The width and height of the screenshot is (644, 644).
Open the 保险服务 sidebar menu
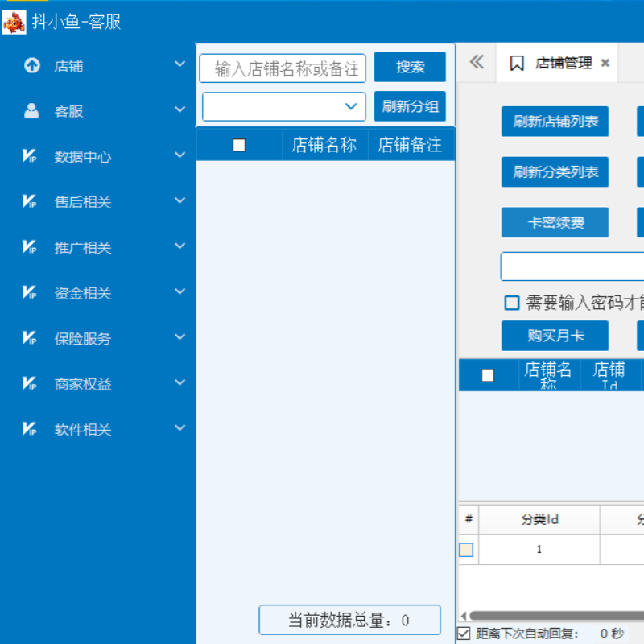pos(97,338)
